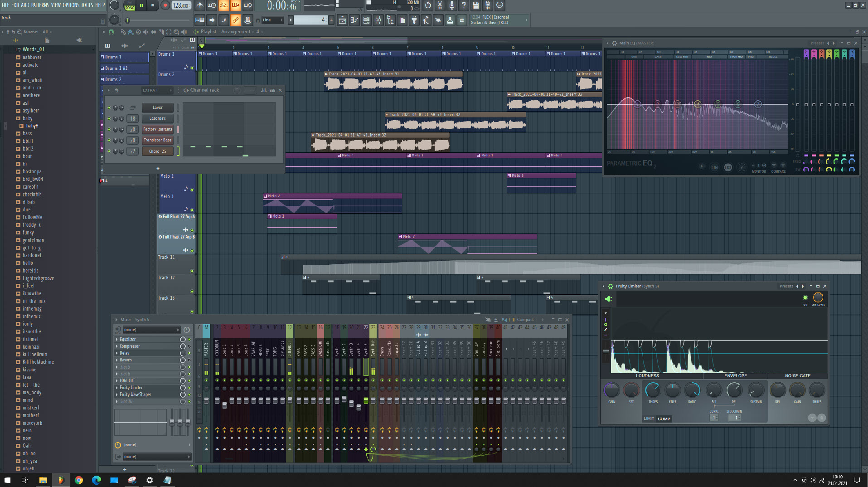This screenshot has height=487, width=868.
Task: Stop playback with the stop button
Action: pyautogui.click(x=153, y=5)
